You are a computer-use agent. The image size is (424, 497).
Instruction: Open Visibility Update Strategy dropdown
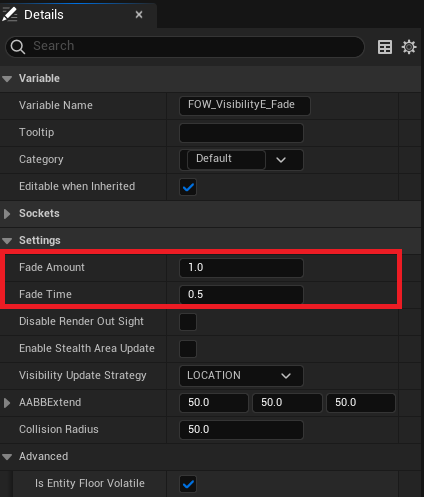tap(241, 376)
